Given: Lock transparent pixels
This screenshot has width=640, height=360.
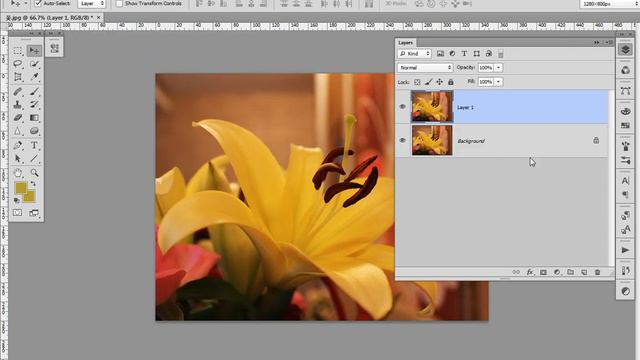Looking at the screenshot, I should pyautogui.click(x=417, y=82).
